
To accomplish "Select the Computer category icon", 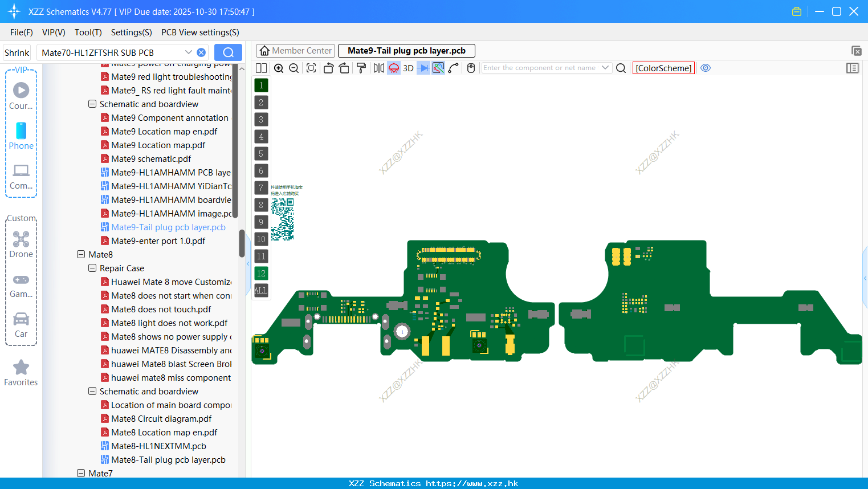I will [x=21, y=170].
